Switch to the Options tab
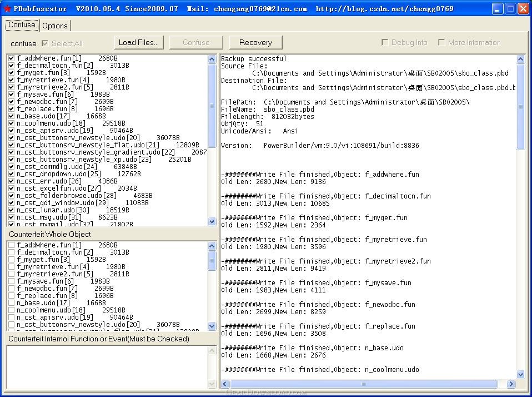The height and width of the screenshot is (397, 532). 54,26
